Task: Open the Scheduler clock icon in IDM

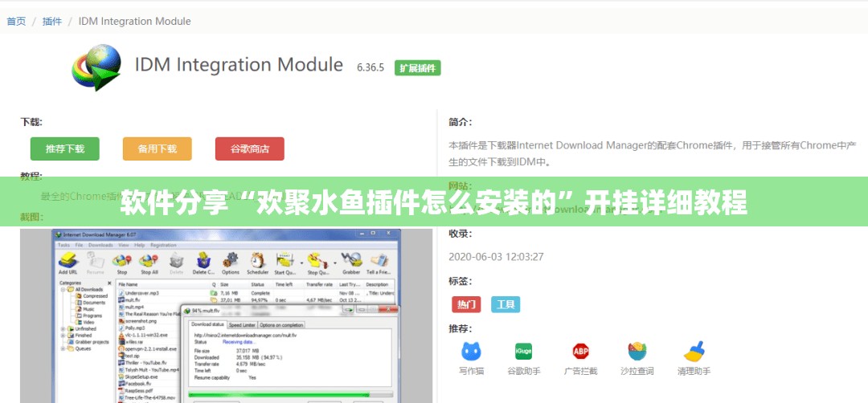Action: pyautogui.click(x=257, y=260)
